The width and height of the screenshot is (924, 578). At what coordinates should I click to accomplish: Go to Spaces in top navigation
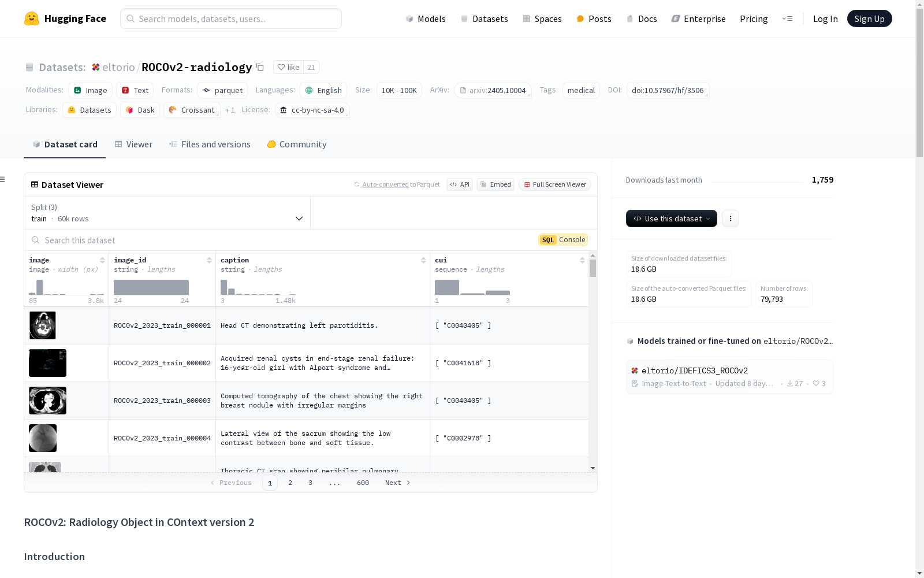point(542,18)
